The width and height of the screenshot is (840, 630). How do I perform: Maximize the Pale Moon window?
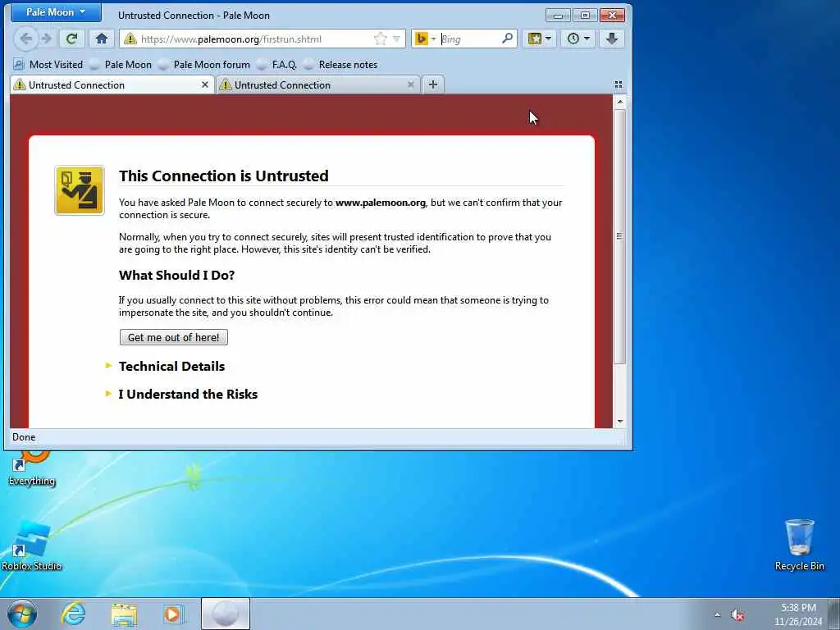click(x=585, y=16)
